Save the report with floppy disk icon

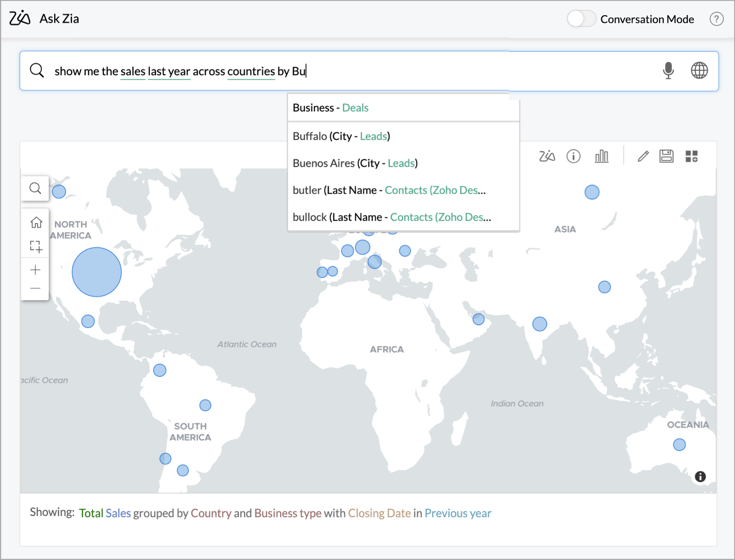pos(666,157)
